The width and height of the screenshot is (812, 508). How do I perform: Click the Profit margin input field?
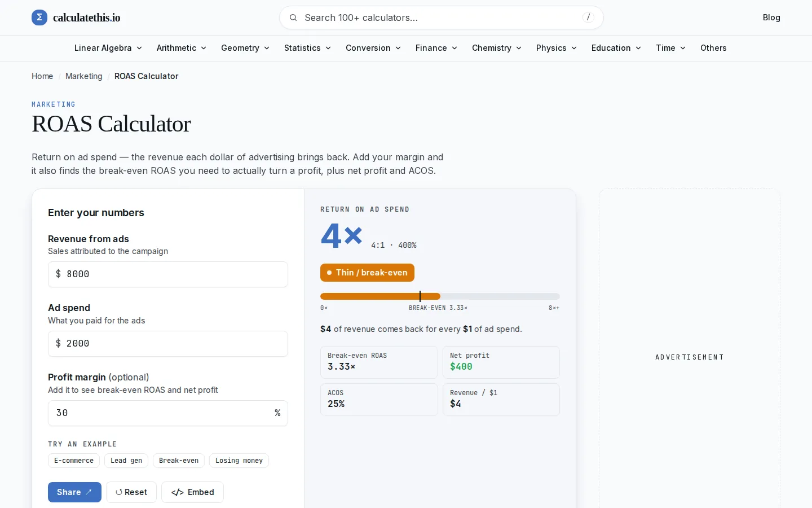tap(168, 413)
